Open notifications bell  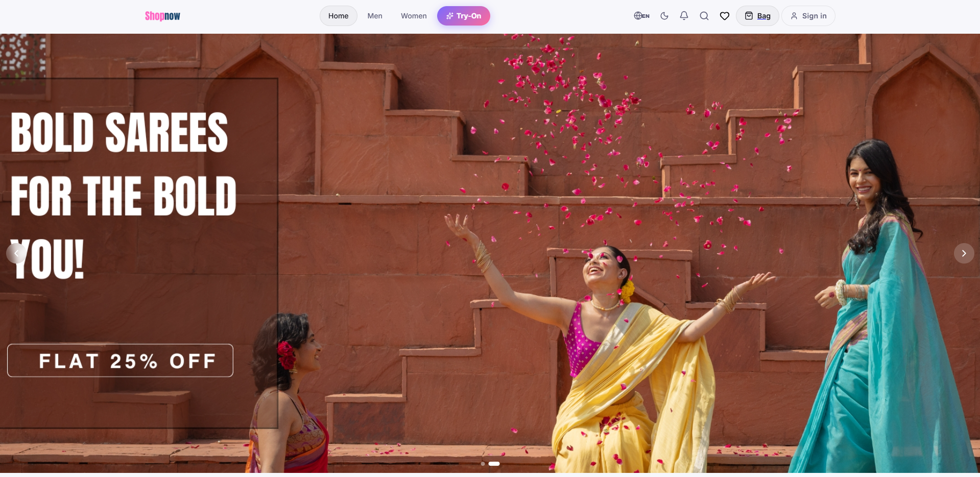[684, 16]
